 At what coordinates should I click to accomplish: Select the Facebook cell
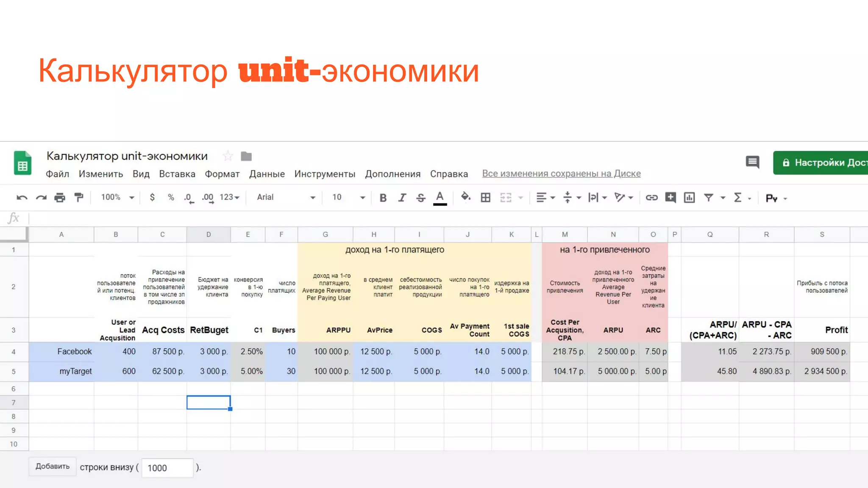click(61, 352)
